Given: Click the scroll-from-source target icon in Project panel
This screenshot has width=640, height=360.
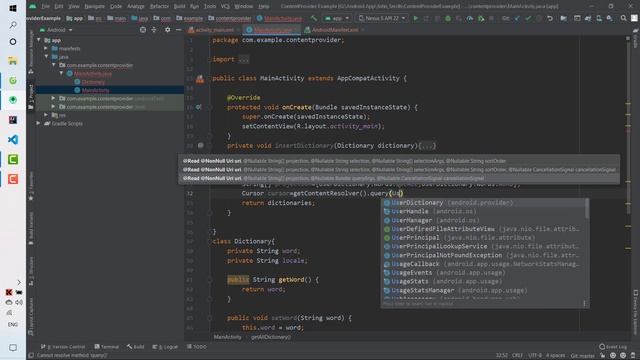Looking at the screenshot, I should (143, 30).
